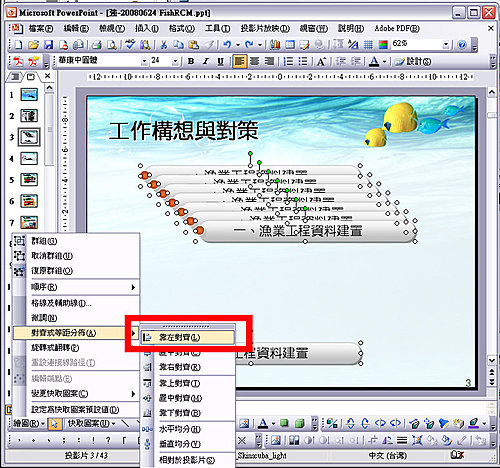Open the 62% zoom dropdown arrow

tap(446, 44)
